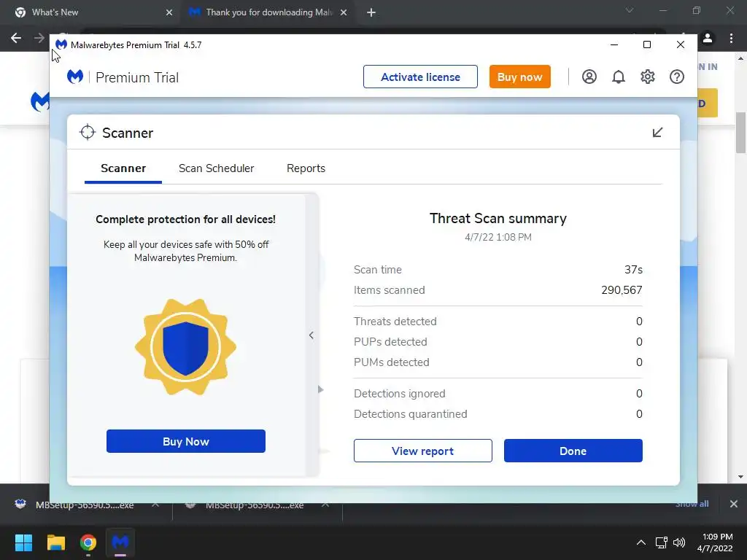
Task: Click Done to finish the scan
Action: 573,451
